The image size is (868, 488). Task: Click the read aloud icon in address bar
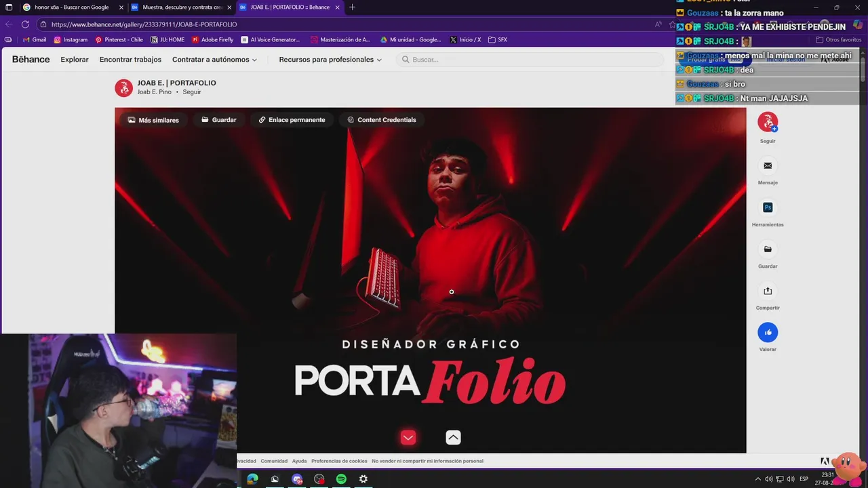click(x=658, y=24)
